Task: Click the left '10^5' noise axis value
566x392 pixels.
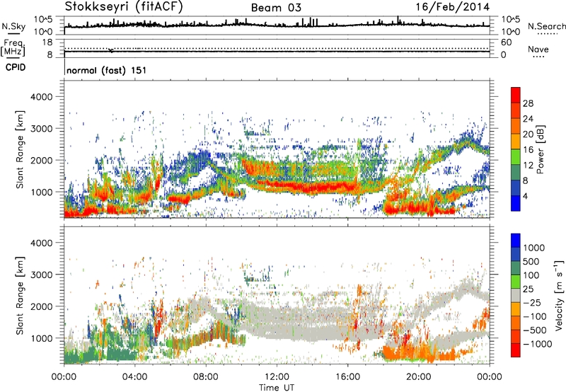Action: (x=43, y=20)
